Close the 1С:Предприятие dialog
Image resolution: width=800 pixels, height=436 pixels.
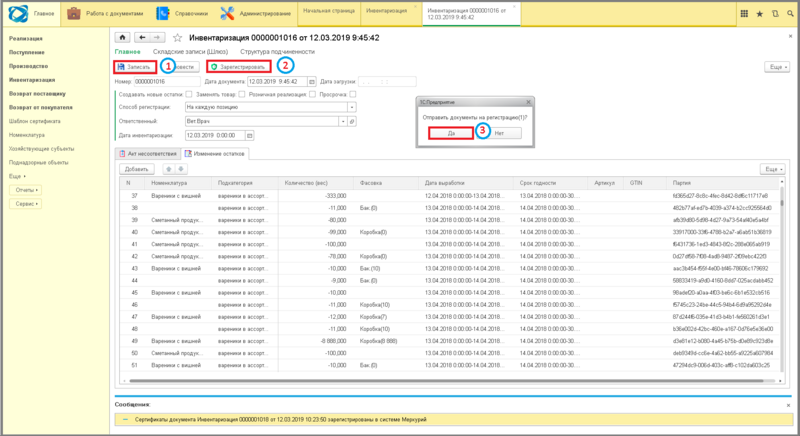(528, 102)
